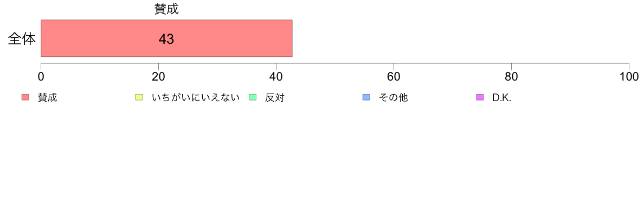Select the D.K. legend label text
644x199 pixels.
click(501, 98)
